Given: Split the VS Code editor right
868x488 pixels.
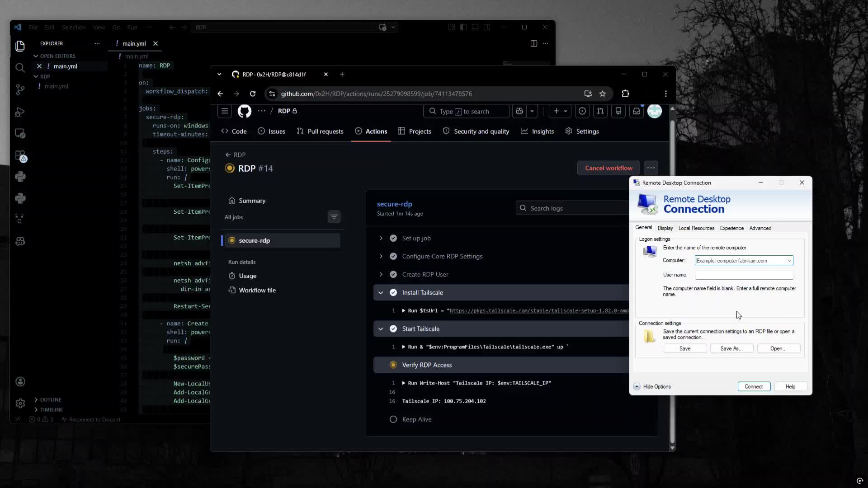Looking at the screenshot, I should click(533, 43).
